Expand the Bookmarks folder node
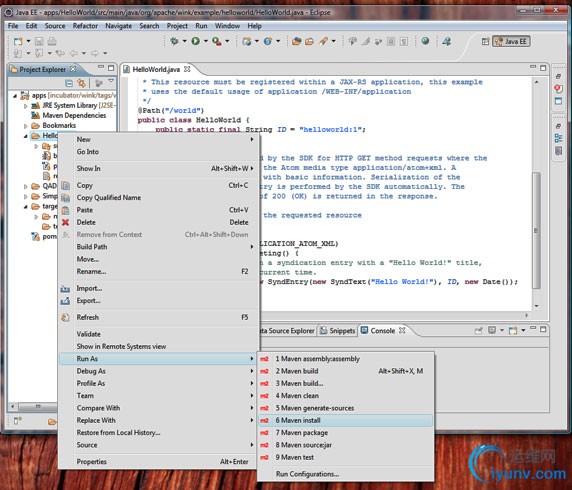Viewport: 572px width, 490px height. coord(25,126)
